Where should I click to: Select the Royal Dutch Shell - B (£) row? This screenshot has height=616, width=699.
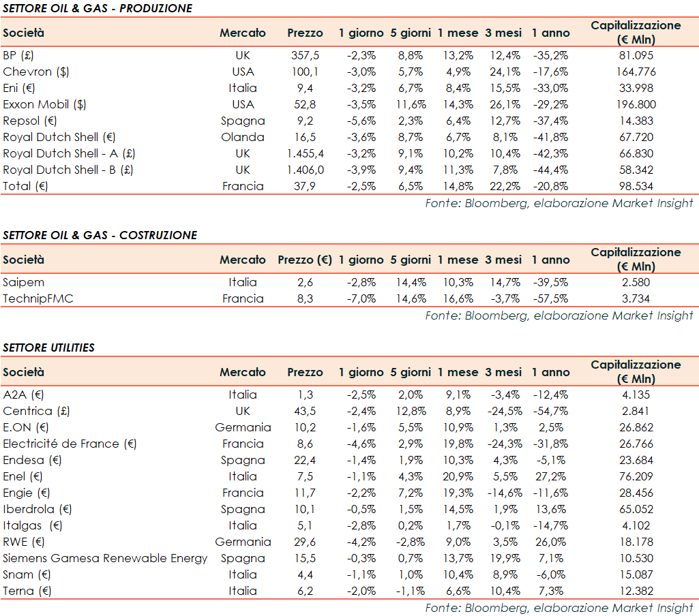(68, 170)
